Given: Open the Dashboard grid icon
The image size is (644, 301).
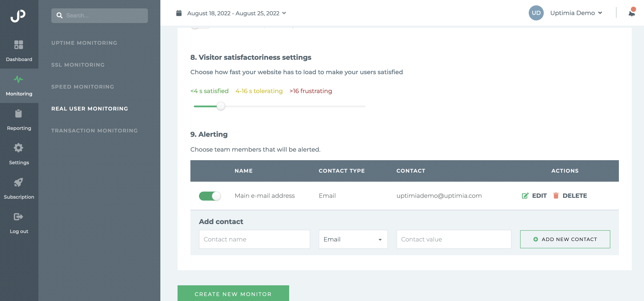Looking at the screenshot, I should (18, 45).
